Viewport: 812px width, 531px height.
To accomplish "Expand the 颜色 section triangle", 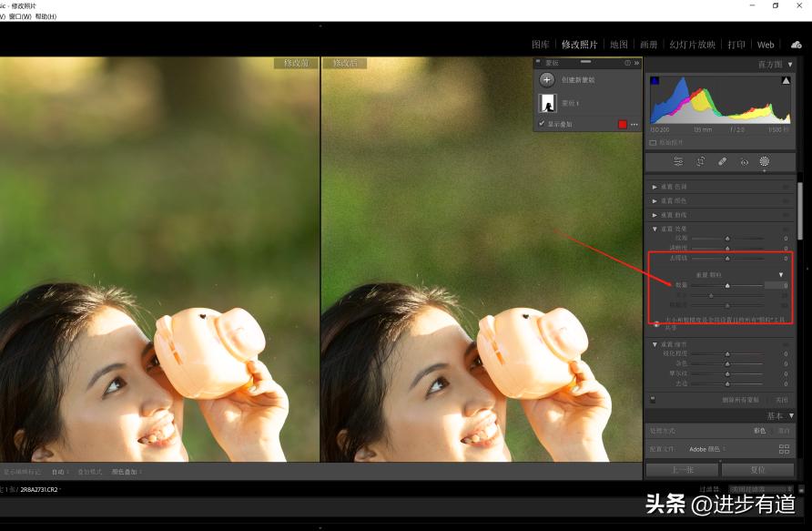I will (x=655, y=200).
